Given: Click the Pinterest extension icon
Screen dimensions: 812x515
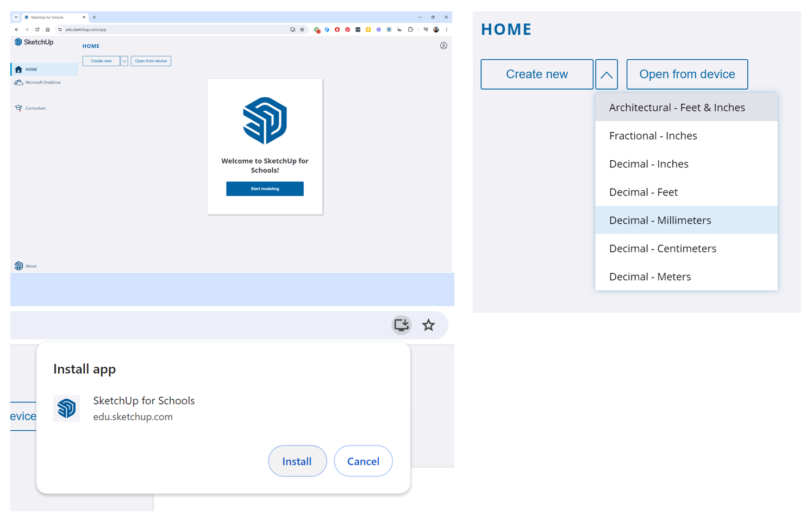Looking at the screenshot, I should click(x=348, y=30).
